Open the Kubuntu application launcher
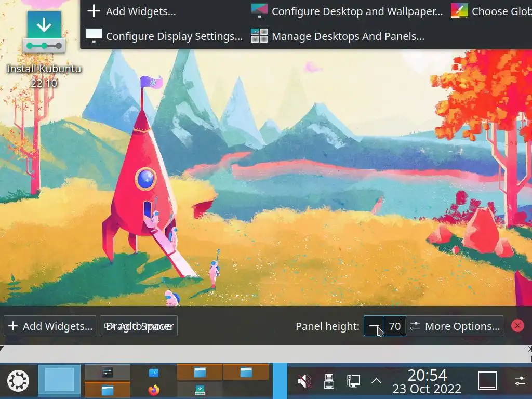 click(x=18, y=381)
